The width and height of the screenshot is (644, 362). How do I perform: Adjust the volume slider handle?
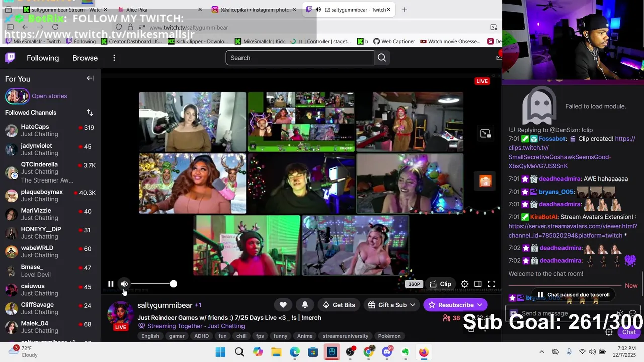(x=173, y=284)
